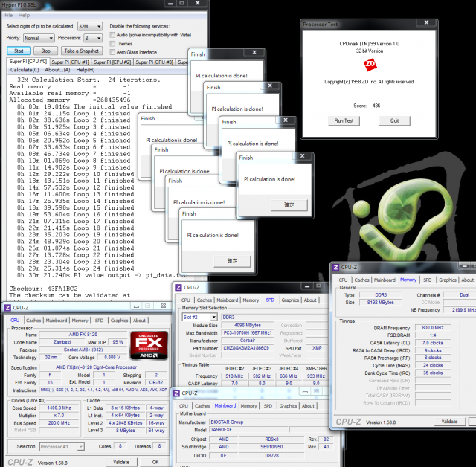Toggle Aero Glass Interface checkbox
Screen dimensions: 476x467
112,52
